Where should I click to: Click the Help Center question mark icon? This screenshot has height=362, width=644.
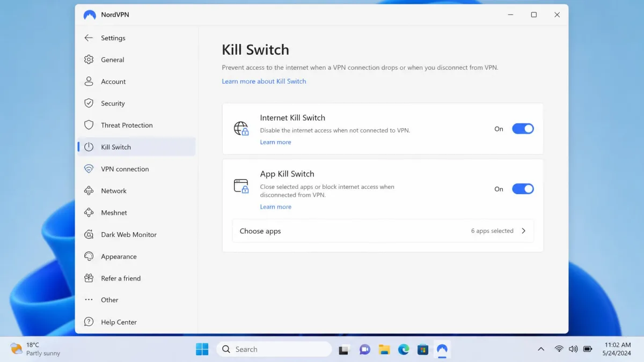tap(89, 322)
